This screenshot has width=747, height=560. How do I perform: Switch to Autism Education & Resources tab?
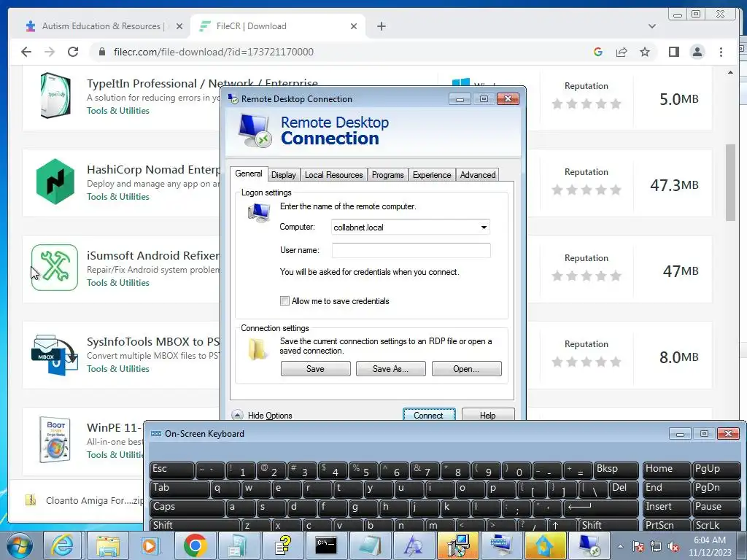pyautogui.click(x=101, y=26)
